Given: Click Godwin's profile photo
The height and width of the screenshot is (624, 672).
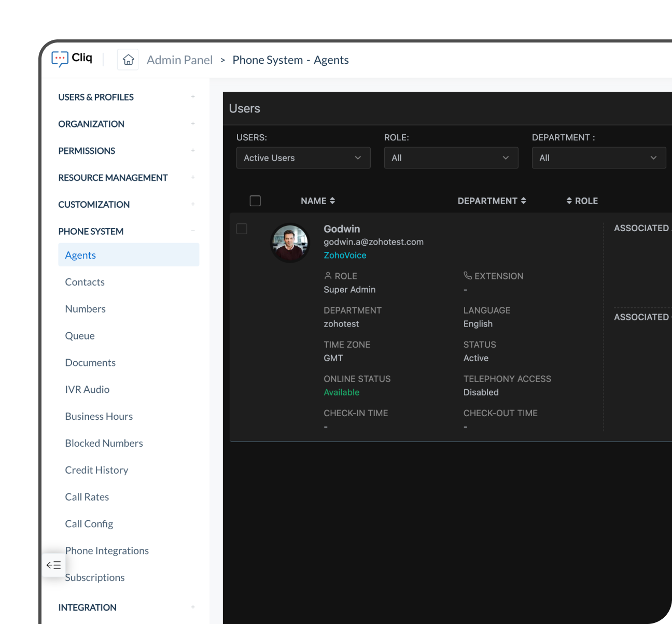Looking at the screenshot, I should [x=290, y=243].
